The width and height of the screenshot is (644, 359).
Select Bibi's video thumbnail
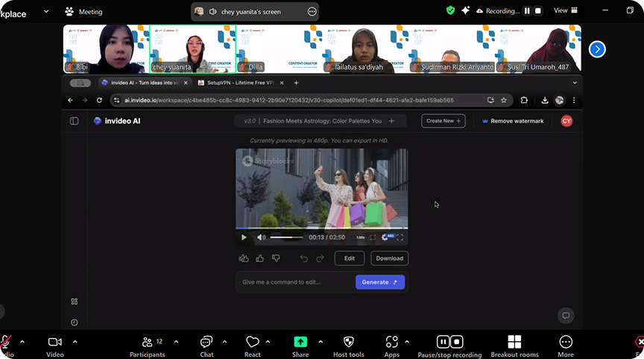(106, 49)
